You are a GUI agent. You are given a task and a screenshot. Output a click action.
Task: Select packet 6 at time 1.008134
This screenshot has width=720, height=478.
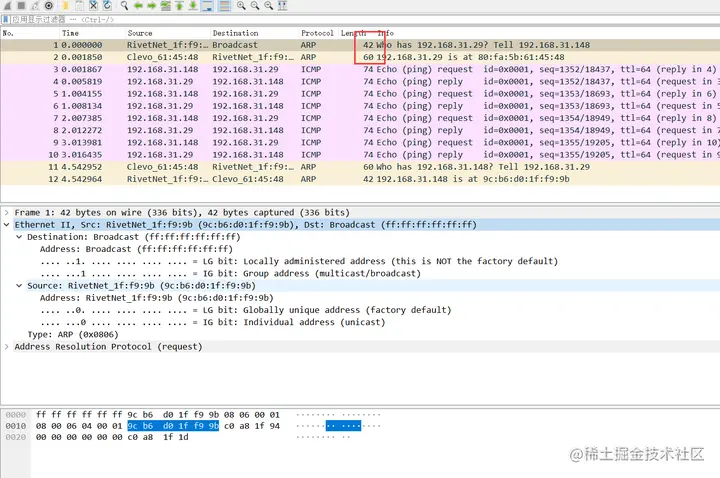point(360,106)
